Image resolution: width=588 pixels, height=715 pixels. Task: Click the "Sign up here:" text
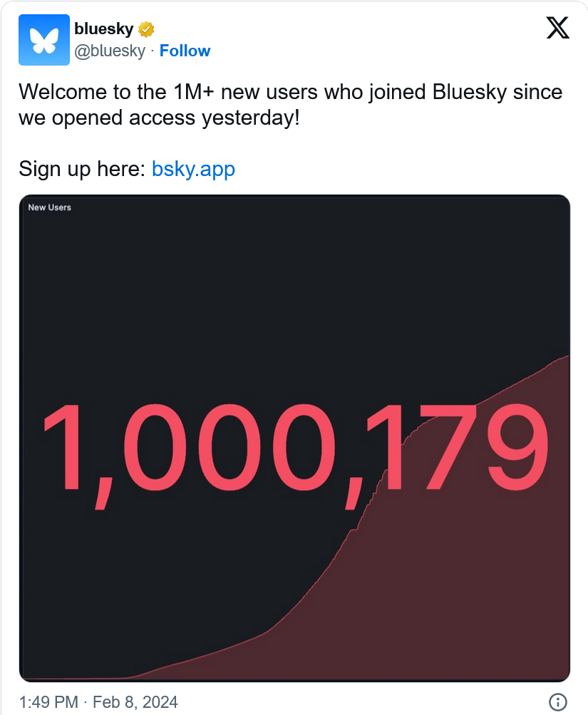click(x=82, y=169)
